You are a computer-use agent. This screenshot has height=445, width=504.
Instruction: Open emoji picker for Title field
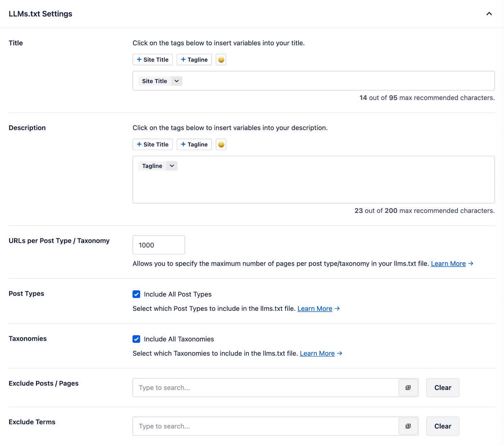point(221,60)
